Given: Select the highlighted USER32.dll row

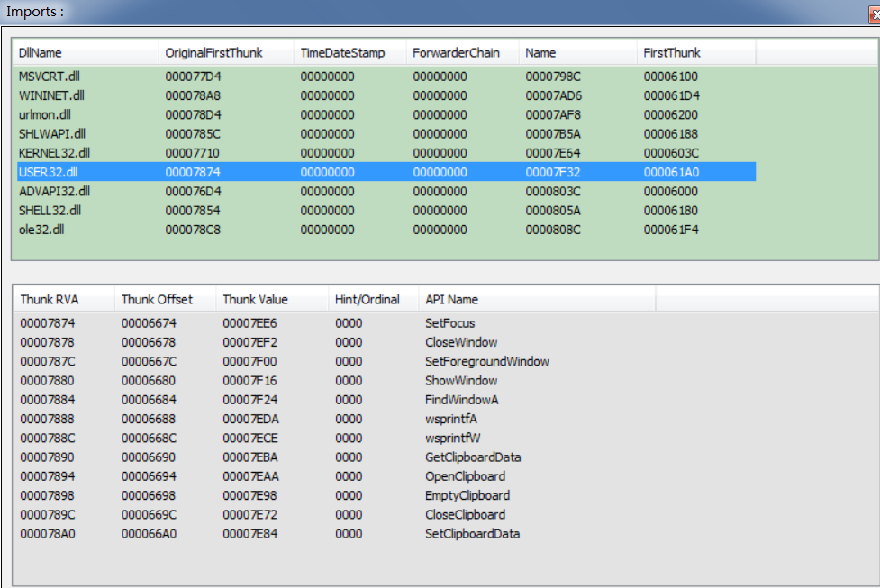Looking at the screenshot, I should tap(386, 172).
